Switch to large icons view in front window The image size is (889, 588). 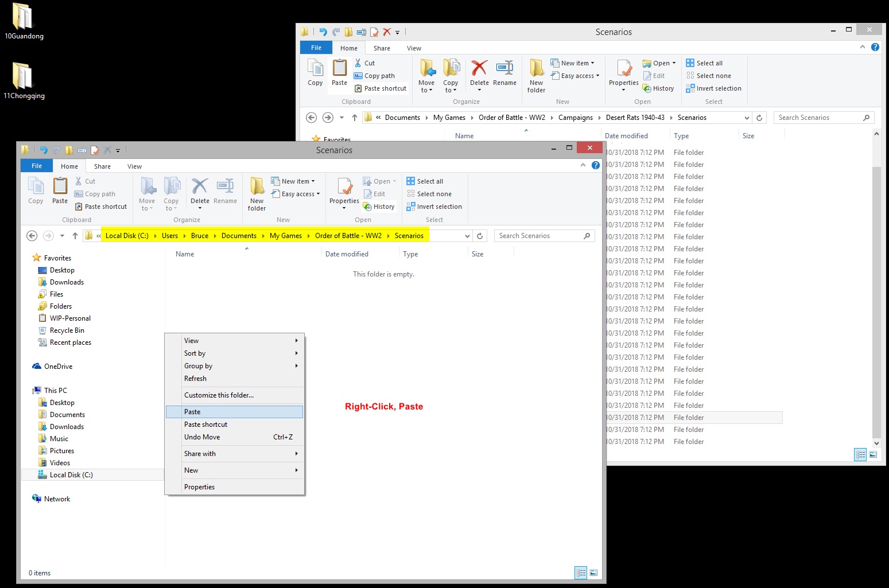coord(593,573)
